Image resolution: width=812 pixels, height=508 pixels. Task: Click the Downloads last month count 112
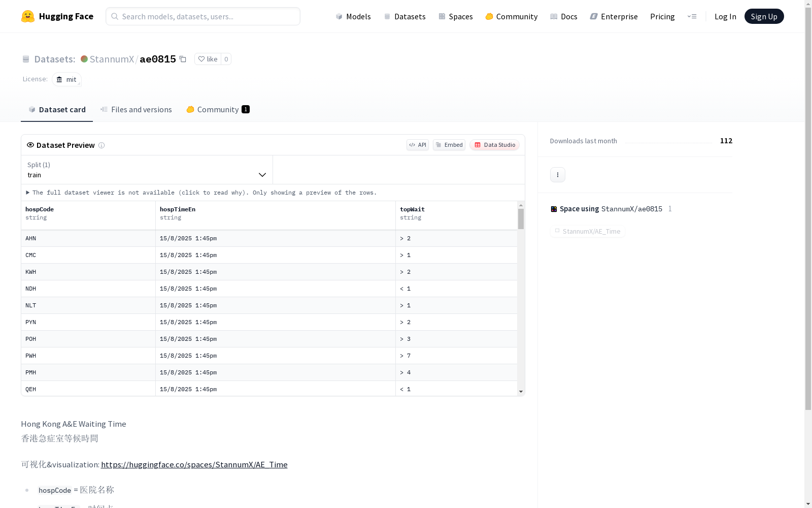[x=726, y=141]
